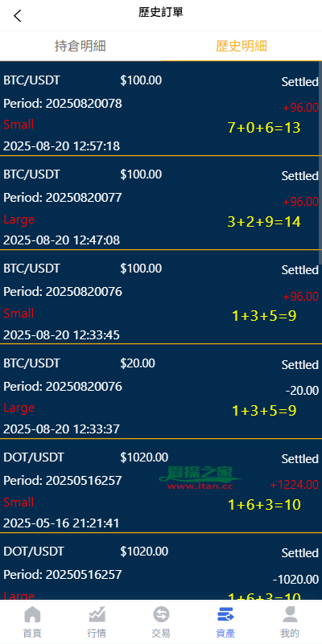The width and height of the screenshot is (322, 644).
Task: Click the -1020.00 loss amount
Action: pyautogui.click(x=295, y=580)
